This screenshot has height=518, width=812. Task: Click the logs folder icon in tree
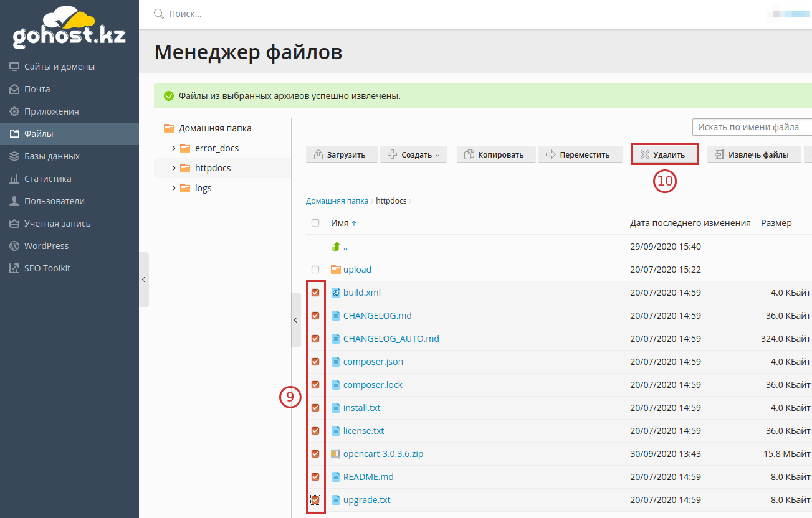(x=184, y=188)
